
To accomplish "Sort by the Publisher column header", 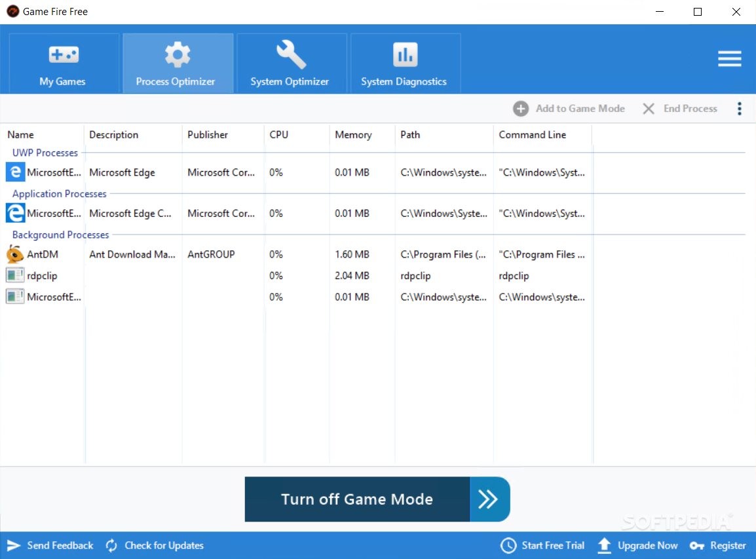I will pos(207,135).
